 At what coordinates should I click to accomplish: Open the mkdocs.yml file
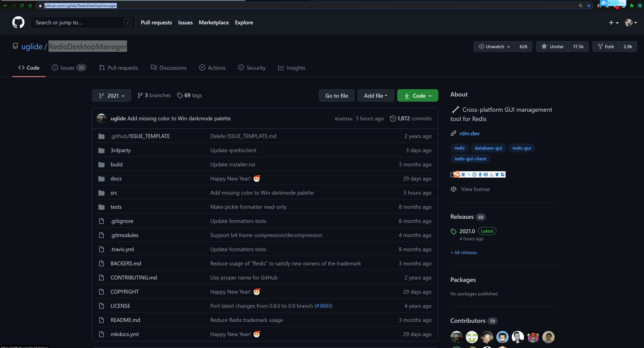(x=124, y=334)
